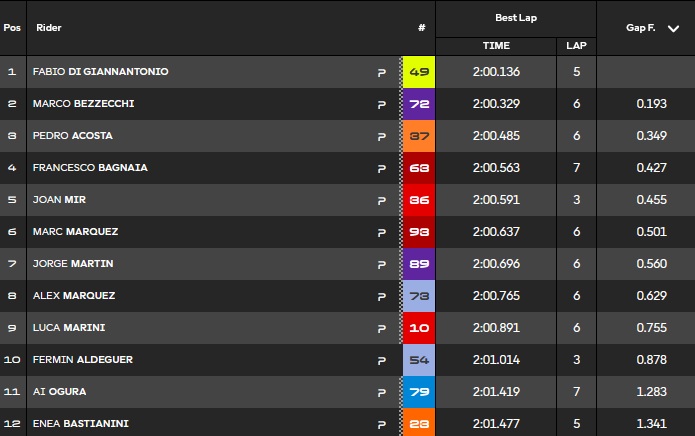Image resolution: width=695 pixels, height=436 pixels.
Task: Click the pit icon in Ai Ogura's row
Action: pyautogui.click(x=381, y=392)
